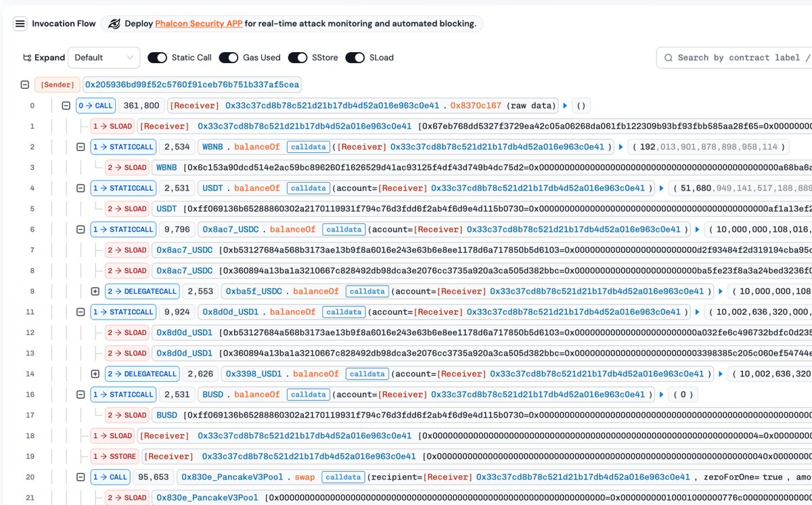Screen dimensions: 812x505
Task: Collapse the Sender root node
Action: point(25,85)
